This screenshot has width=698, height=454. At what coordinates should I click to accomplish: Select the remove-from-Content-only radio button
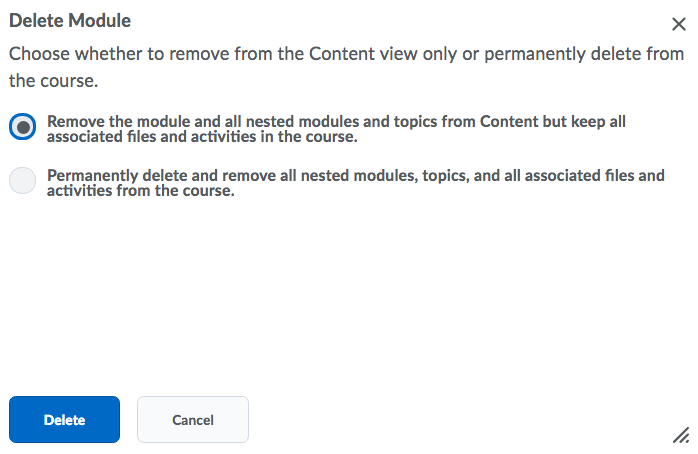pos(22,127)
